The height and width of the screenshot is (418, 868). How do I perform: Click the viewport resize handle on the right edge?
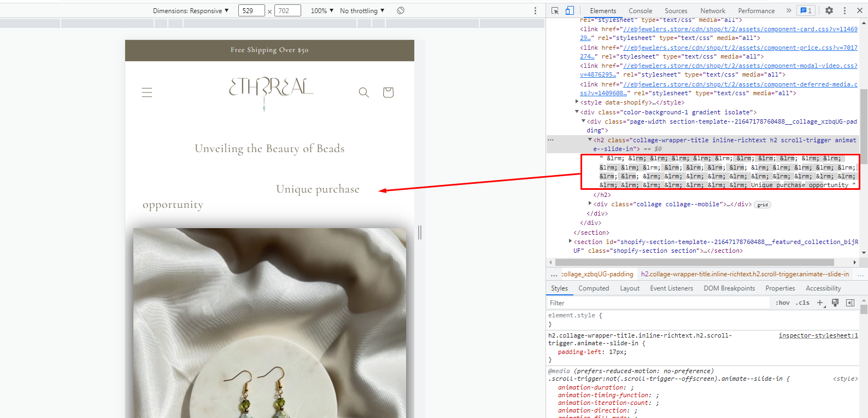pyautogui.click(x=420, y=233)
